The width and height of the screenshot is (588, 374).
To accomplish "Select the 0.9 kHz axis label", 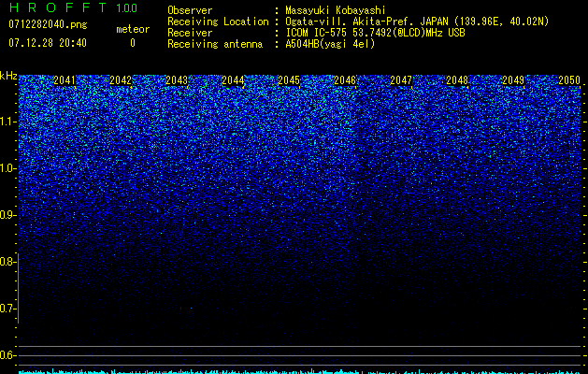I will (x=7, y=215).
